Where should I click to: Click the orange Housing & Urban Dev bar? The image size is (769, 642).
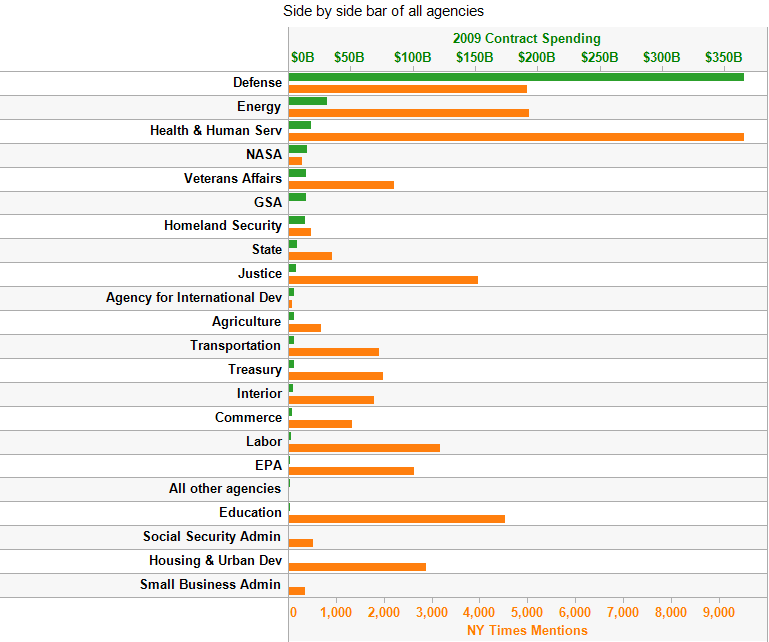(357, 567)
